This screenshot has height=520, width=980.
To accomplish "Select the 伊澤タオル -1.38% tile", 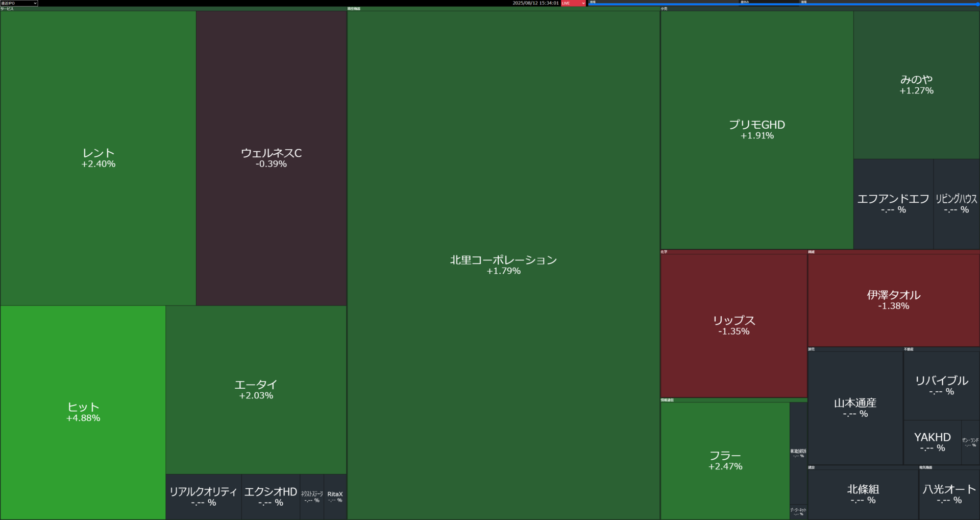I will 894,300.
